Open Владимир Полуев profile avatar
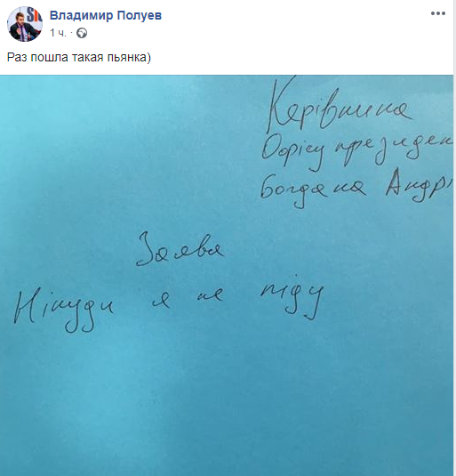 coord(25,24)
